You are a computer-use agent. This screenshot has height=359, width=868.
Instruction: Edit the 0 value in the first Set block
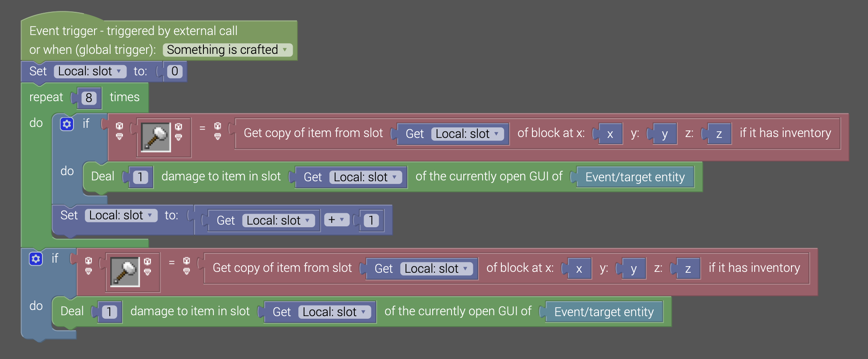[175, 71]
